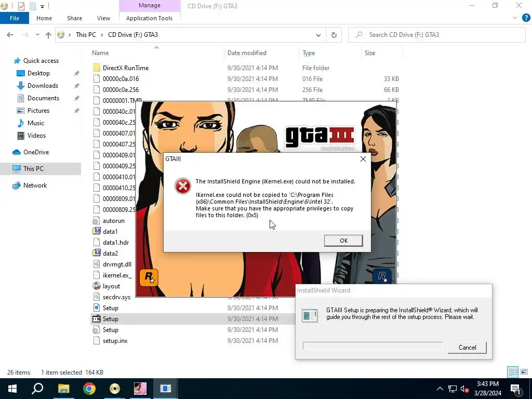Open taskbar Search

coord(37,389)
